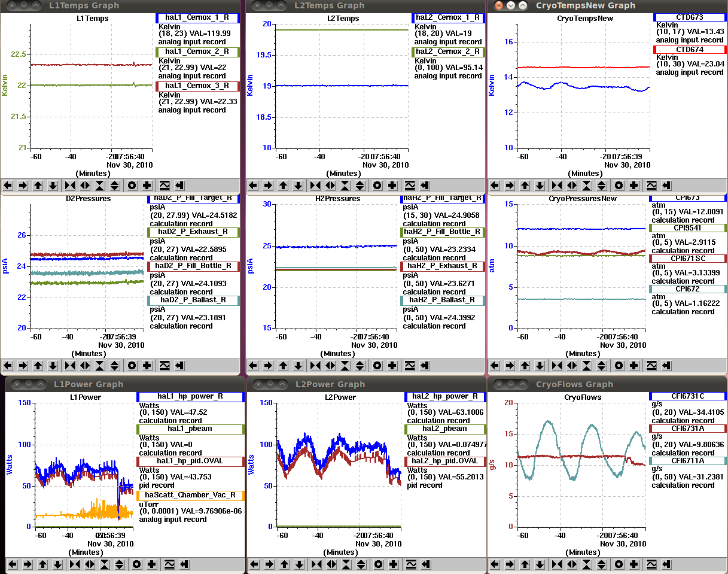Click the plus icon in CryoTempsNew toolbar
The image size is (728, 574).
(x=634, y=186)
